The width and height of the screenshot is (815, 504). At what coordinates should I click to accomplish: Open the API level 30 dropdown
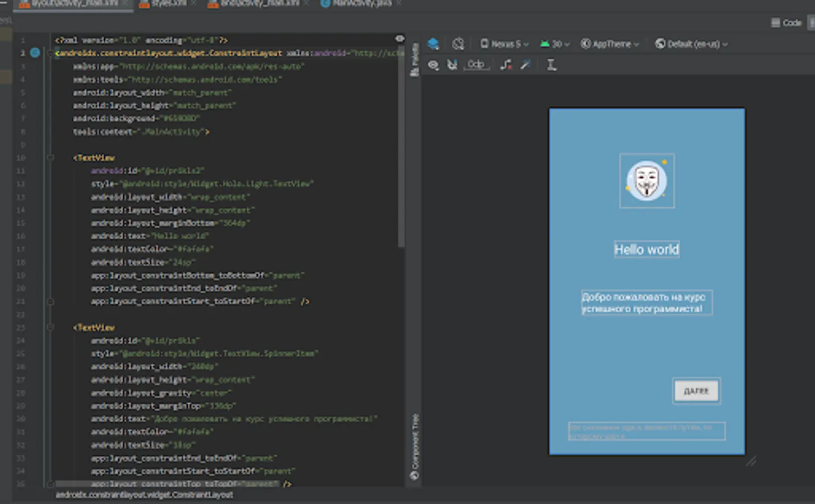click(555, 44)
